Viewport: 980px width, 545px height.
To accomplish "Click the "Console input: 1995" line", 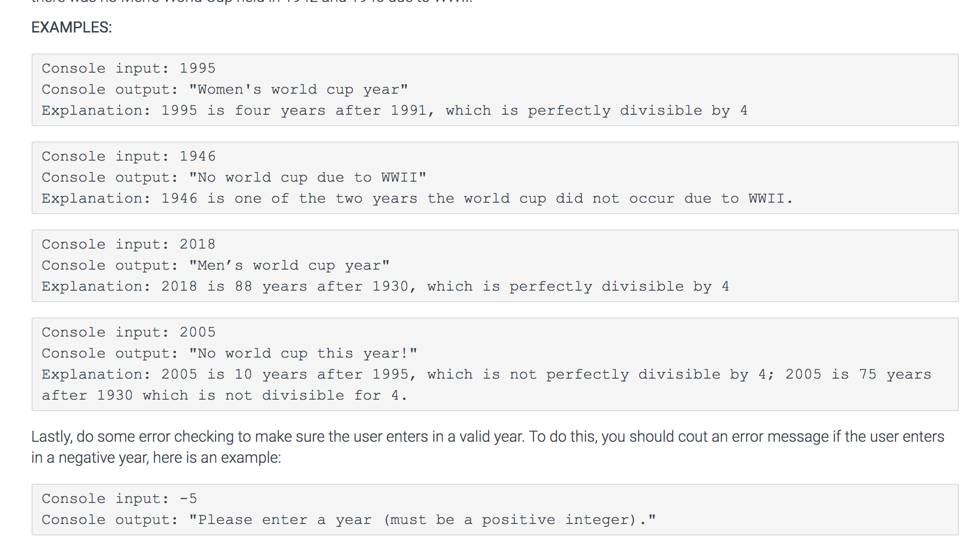I will pos(129,68).
